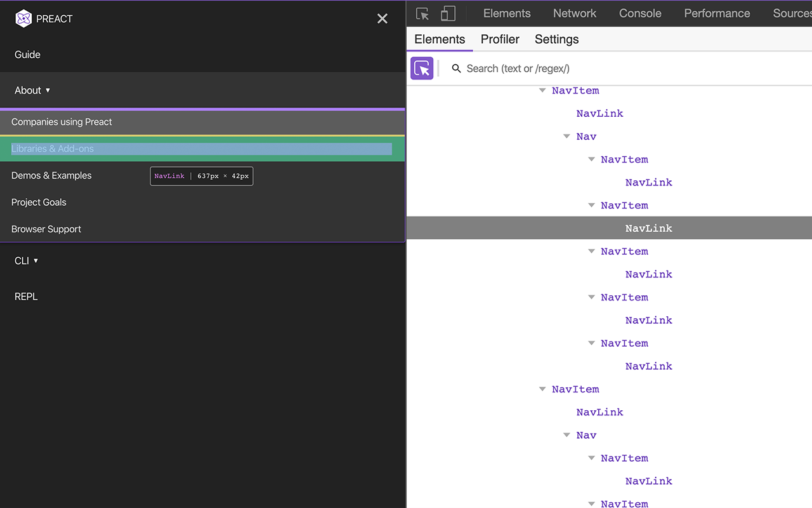Click the collapse triangle beside the highlighted NavLink's parent NavItem
Viewport: 812px width, 508px height.
591,205
